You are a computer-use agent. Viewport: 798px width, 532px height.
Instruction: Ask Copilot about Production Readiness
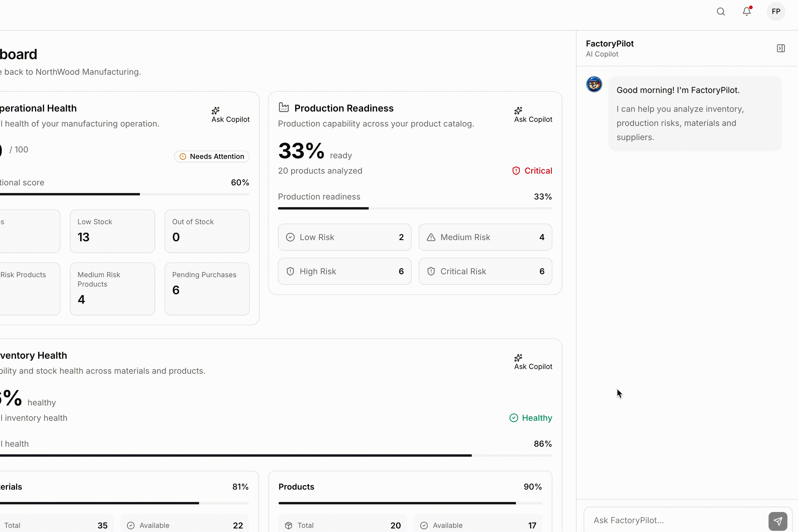[533, 115]
